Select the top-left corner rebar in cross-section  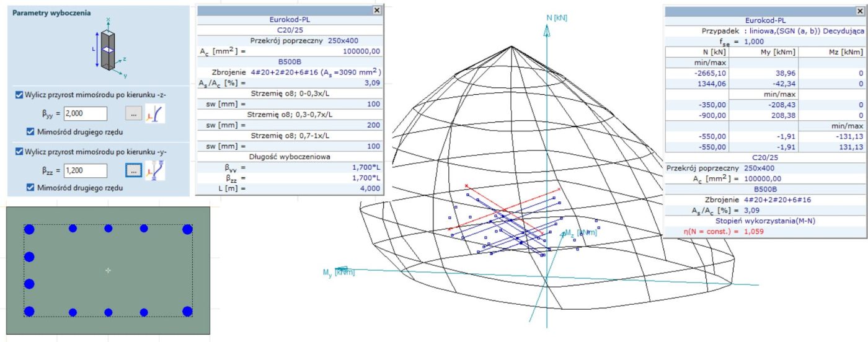(29, 229)
